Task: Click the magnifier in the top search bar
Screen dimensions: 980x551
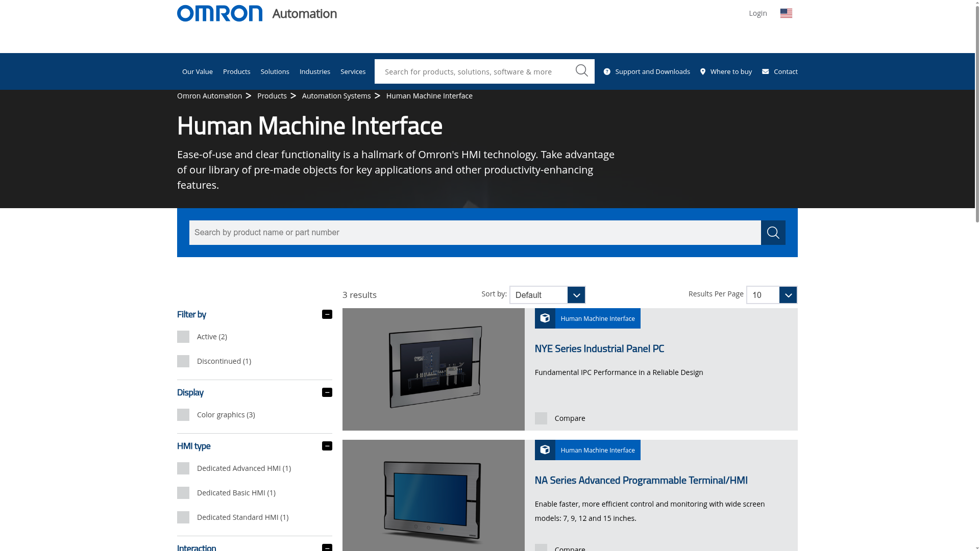Action: 582,71
